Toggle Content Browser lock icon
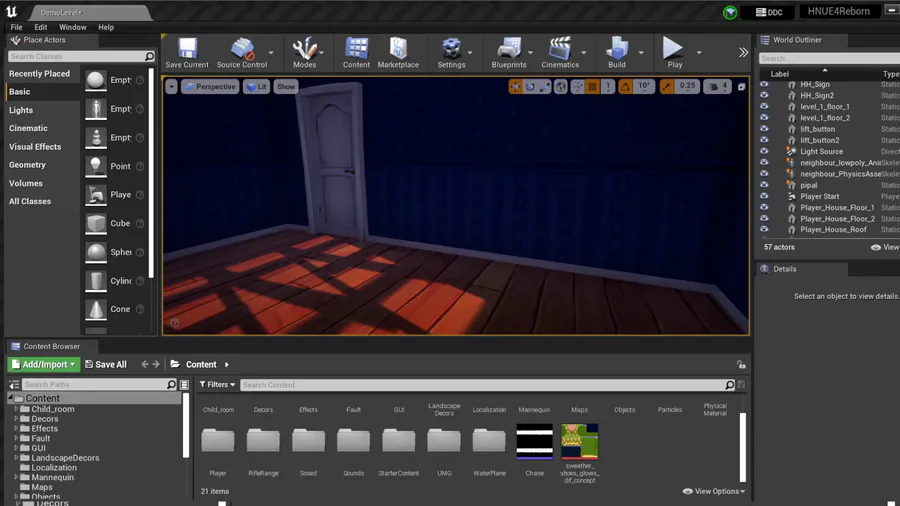 tap(741, 364)
